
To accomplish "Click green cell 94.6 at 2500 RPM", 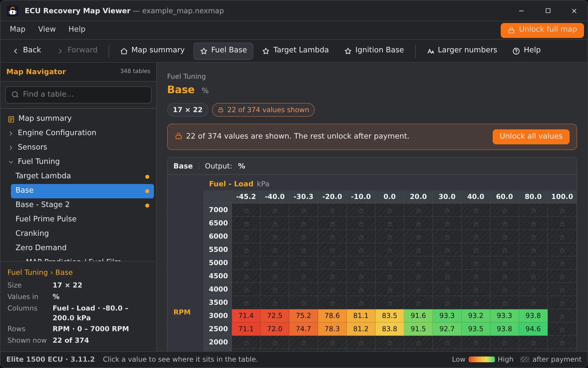I will point(533,329).
